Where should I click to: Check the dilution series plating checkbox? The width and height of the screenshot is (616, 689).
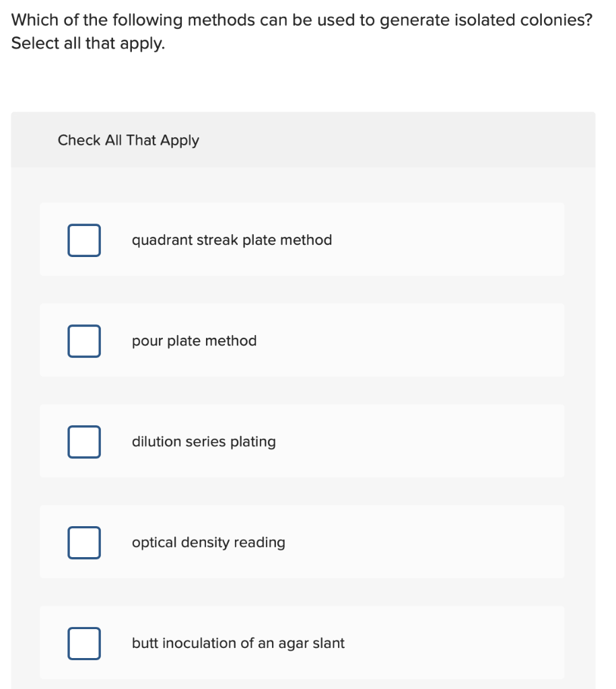(x=83, y=441)
